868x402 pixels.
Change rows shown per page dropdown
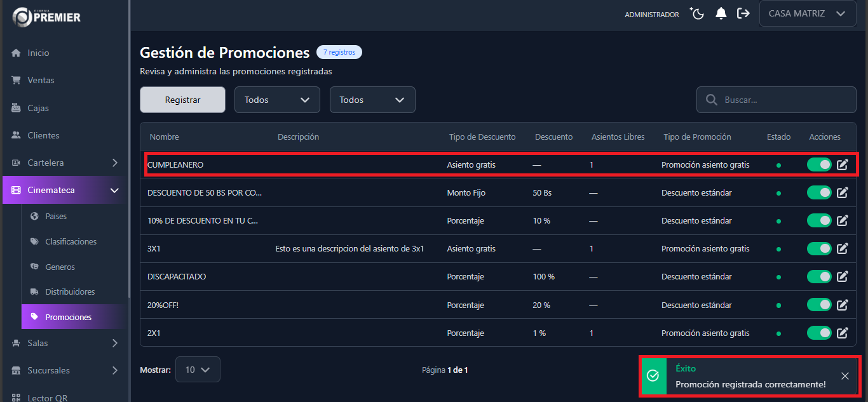[x=198, y=370]
